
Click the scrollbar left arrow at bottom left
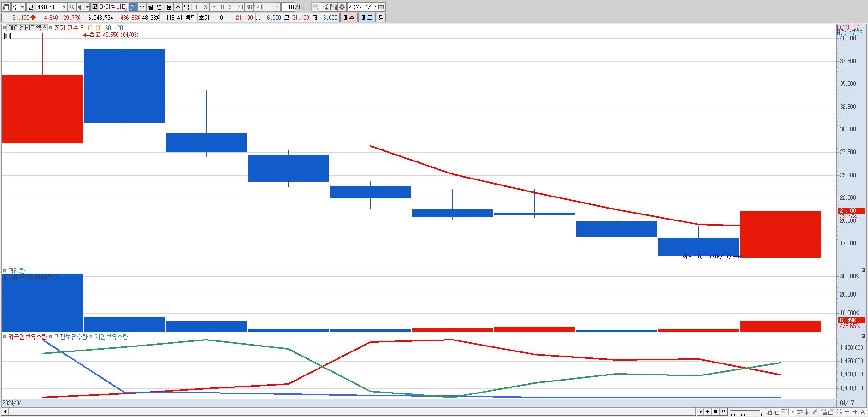tap(5, 411)
